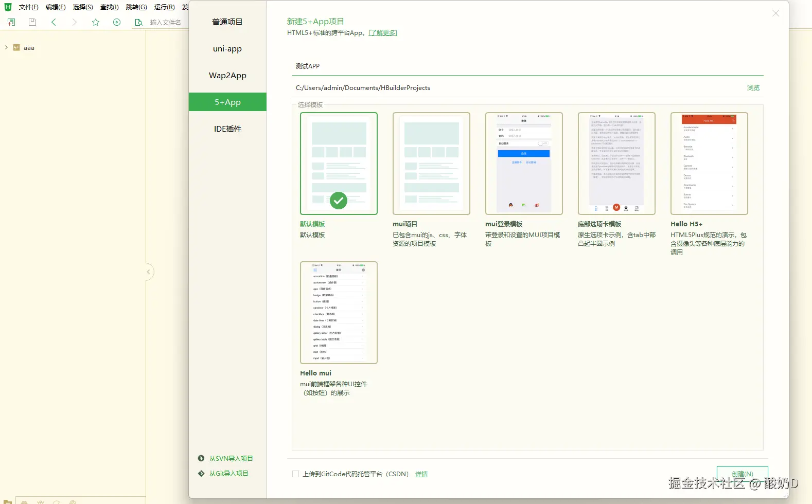Click 浏览 to browse project location
Screen dimensions: 812x504
point(753,88)
